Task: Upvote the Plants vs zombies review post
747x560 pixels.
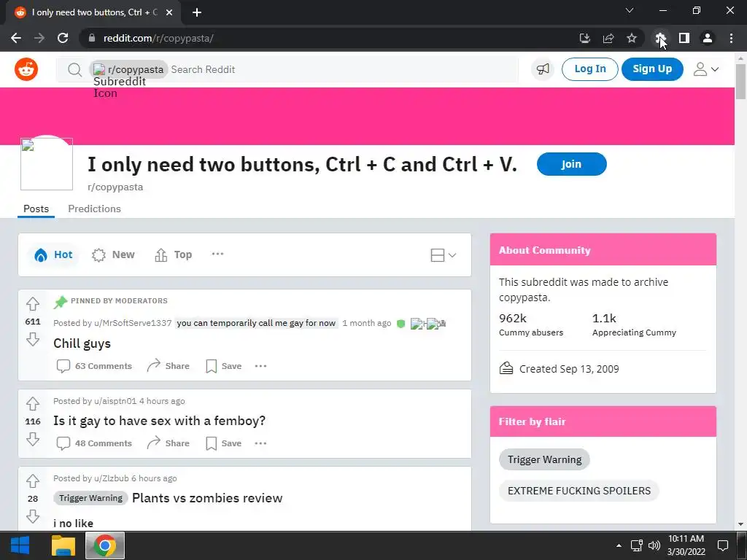Action: (32, 481)
